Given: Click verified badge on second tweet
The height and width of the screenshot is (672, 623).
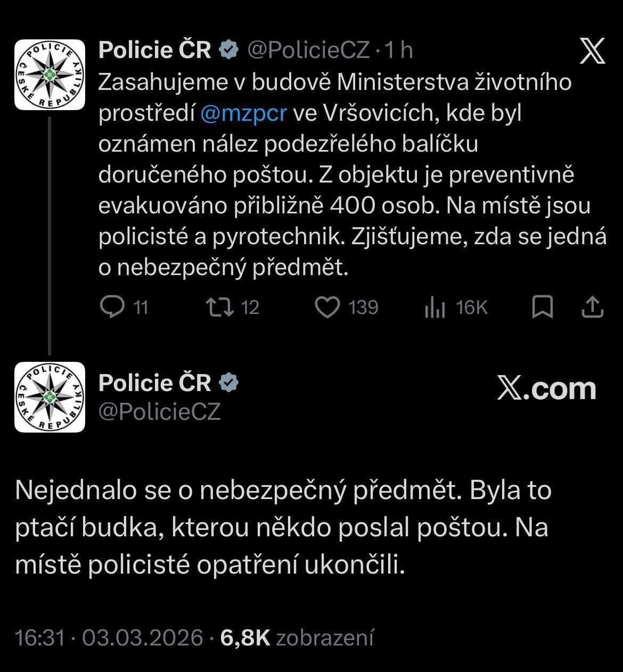Looking at the screenshot, I should tap(228, 383).
